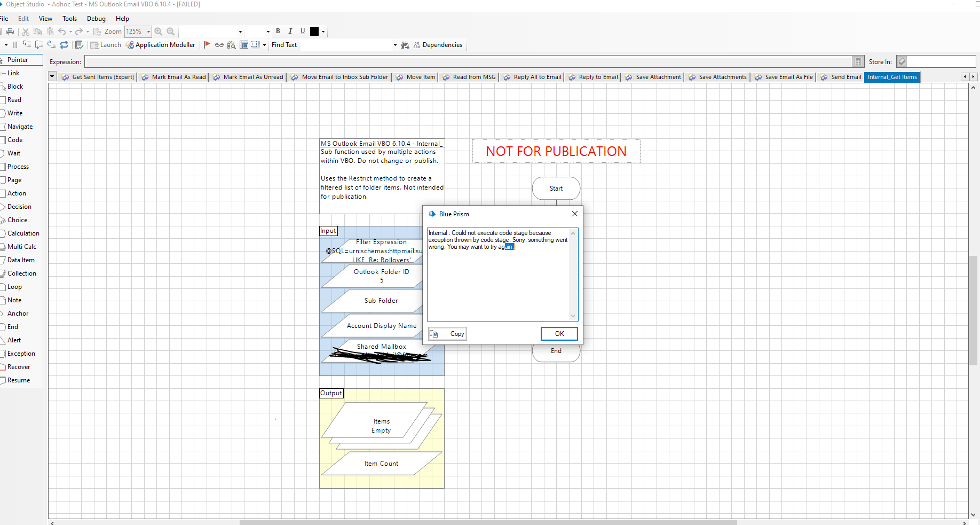Screen dimensions: 980x525
Task: Toggle Bold text formatting
Action: (278, 32)
